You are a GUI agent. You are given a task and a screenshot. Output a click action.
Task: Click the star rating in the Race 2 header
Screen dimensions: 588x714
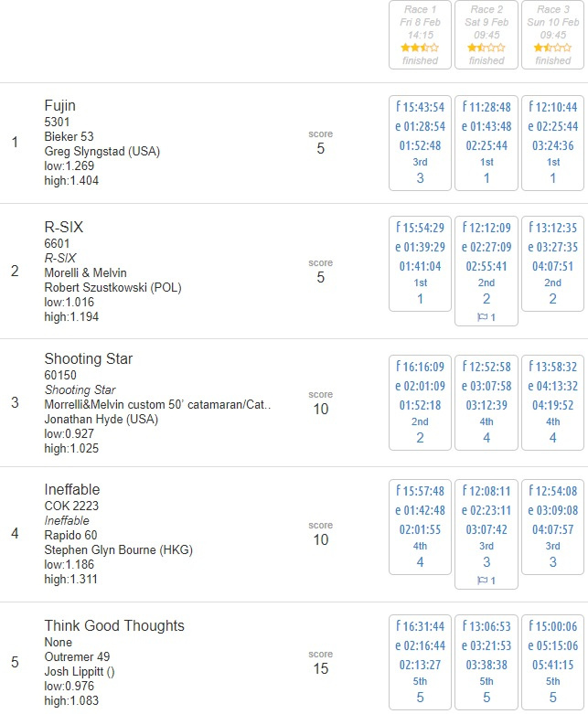[486, 48]
